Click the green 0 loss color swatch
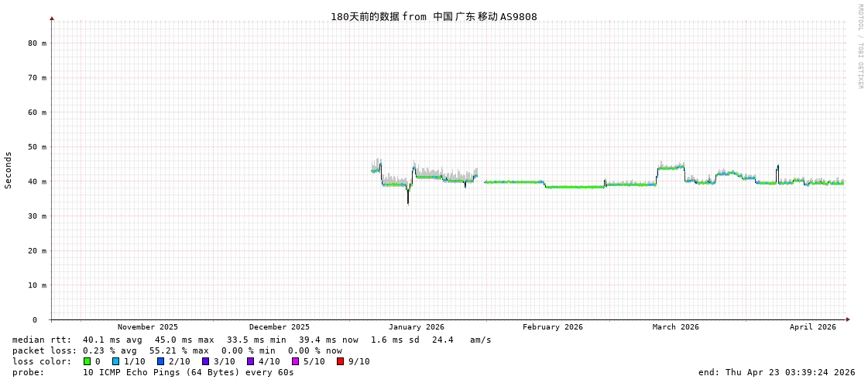868x383 pixels. (87, 361)
